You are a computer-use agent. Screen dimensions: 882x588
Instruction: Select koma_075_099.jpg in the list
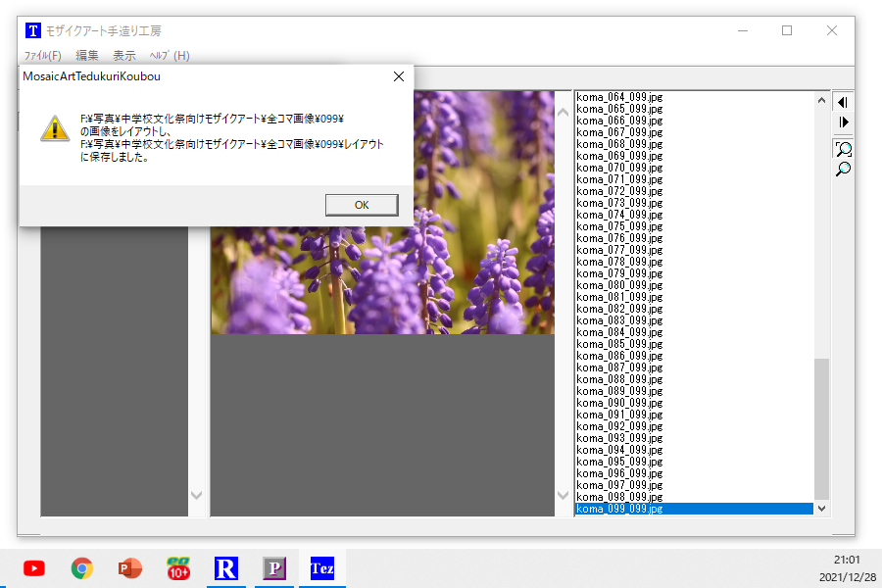pyautogui.click(x=694, y=226)
